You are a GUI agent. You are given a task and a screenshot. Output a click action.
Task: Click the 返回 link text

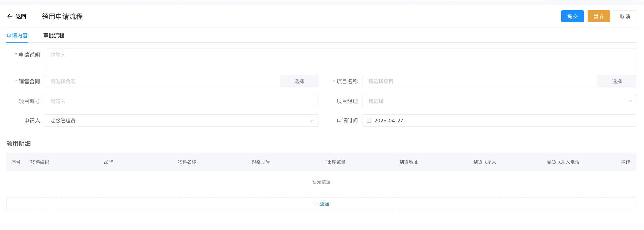pyautogui.click(x=21, y=16)
